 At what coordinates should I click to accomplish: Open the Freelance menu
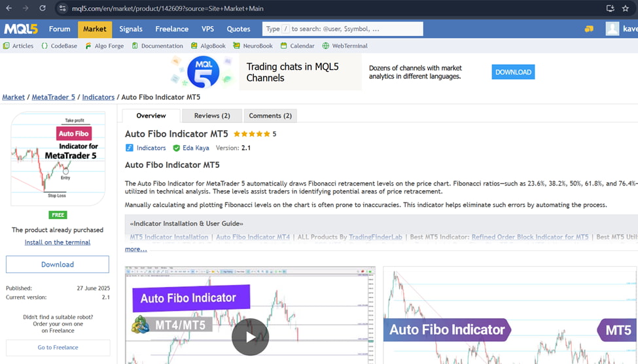(171, 29)
